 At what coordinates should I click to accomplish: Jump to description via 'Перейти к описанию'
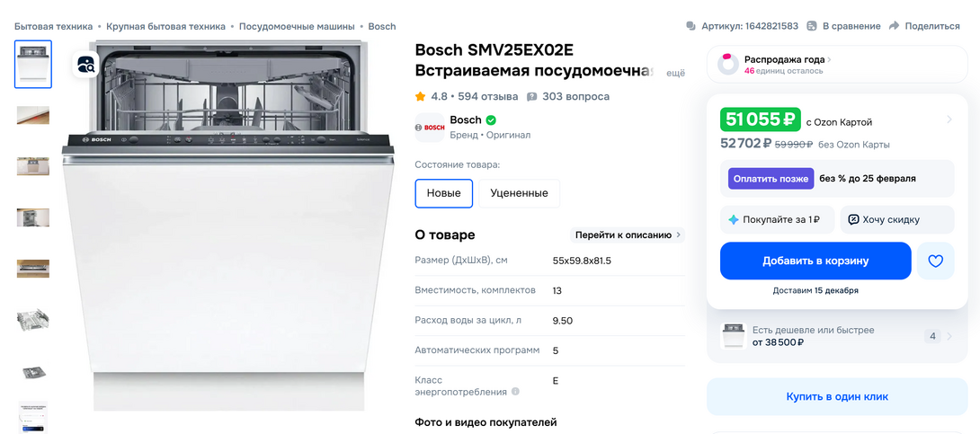pyautogui.click(x=628, y=235)
